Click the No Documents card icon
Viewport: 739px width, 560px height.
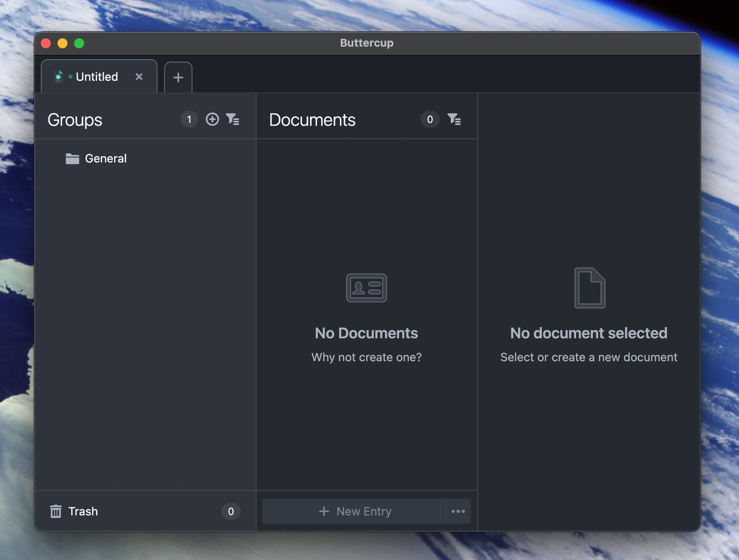tap(366, 287)
